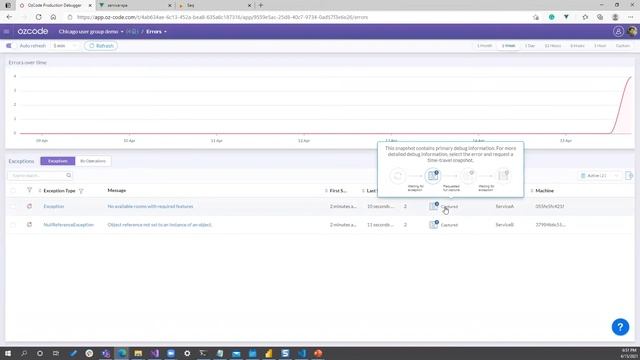Open Windows taskbar search
The width and height of the screenshot is (640, 360).
click(24, 353)
